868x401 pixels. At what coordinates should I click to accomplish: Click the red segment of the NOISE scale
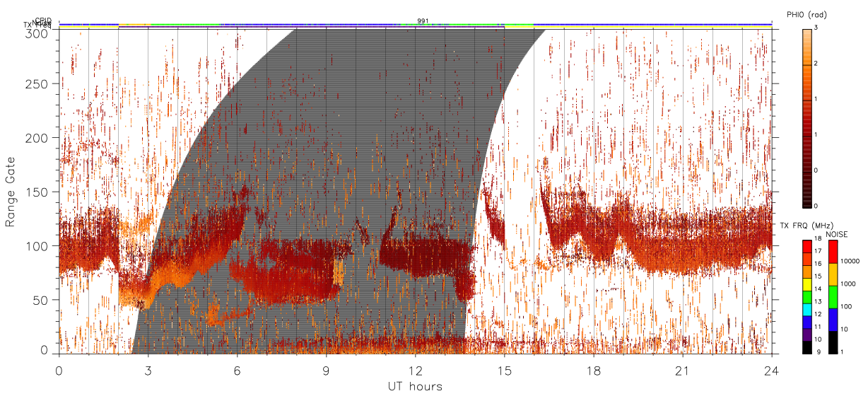coord(833,252)
